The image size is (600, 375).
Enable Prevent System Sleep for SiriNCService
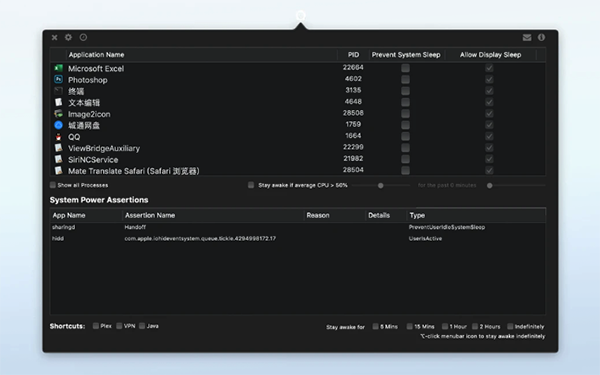pos(405,159)
